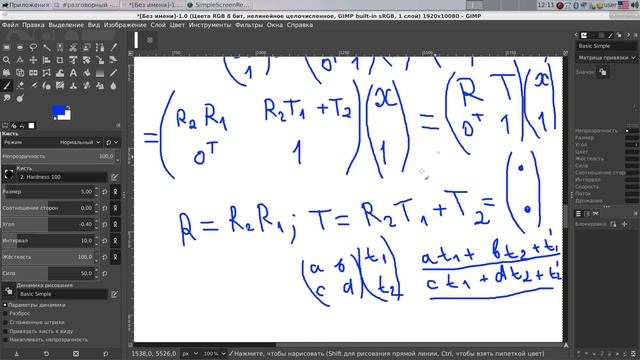
Task: Select the Align tool
Action: pos(47,60)
